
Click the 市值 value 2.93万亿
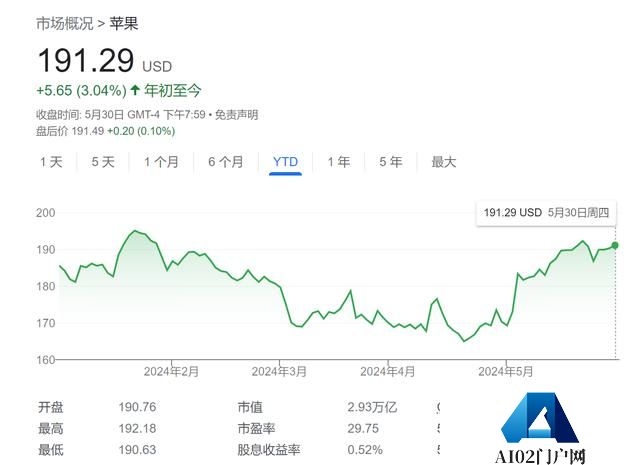tap(372, 407)
